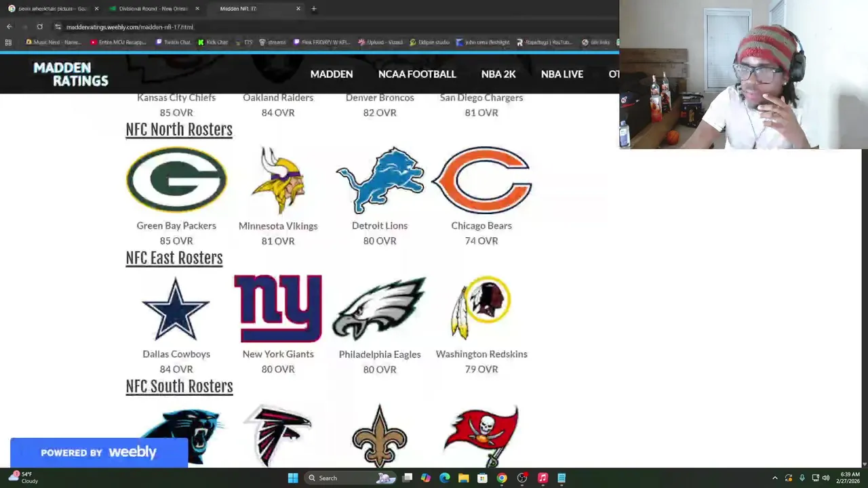Open Task View in the taskbar
The image size is (868, 488).
(407, 478)
